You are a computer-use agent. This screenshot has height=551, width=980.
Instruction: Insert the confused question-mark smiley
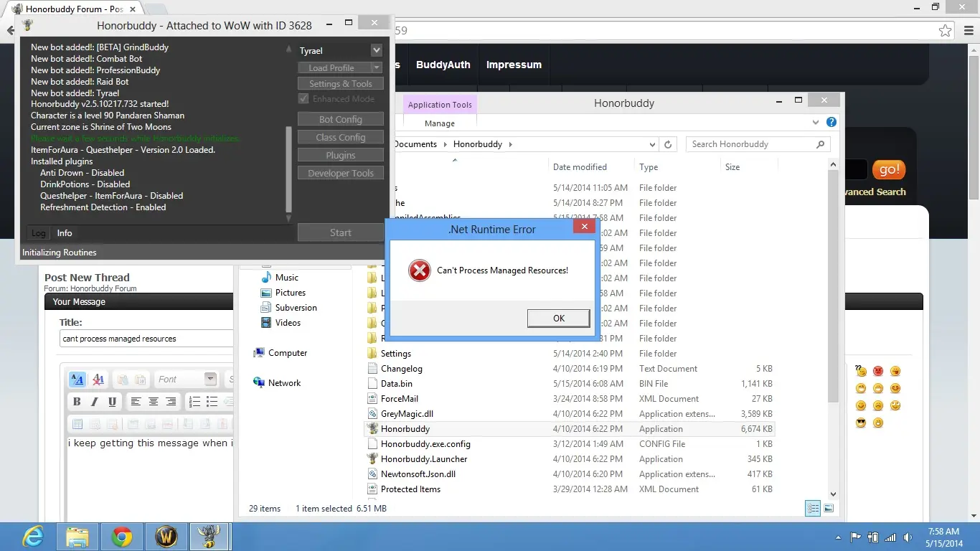click(861, 371)
